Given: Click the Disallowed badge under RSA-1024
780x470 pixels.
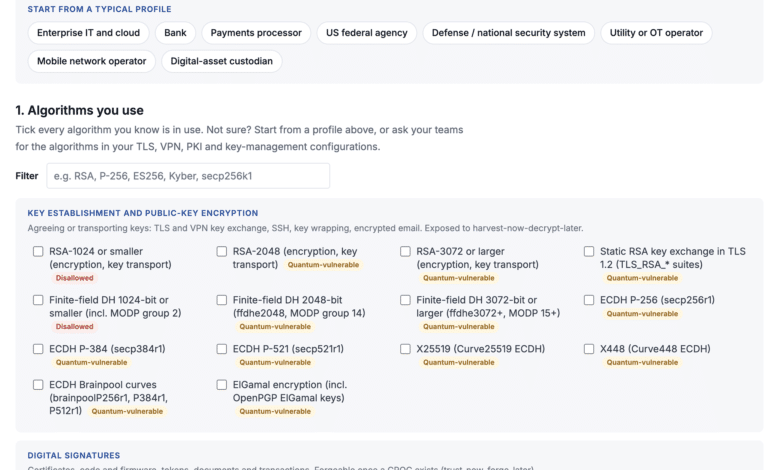Looking at the screenshot, I should pos(75,278).
